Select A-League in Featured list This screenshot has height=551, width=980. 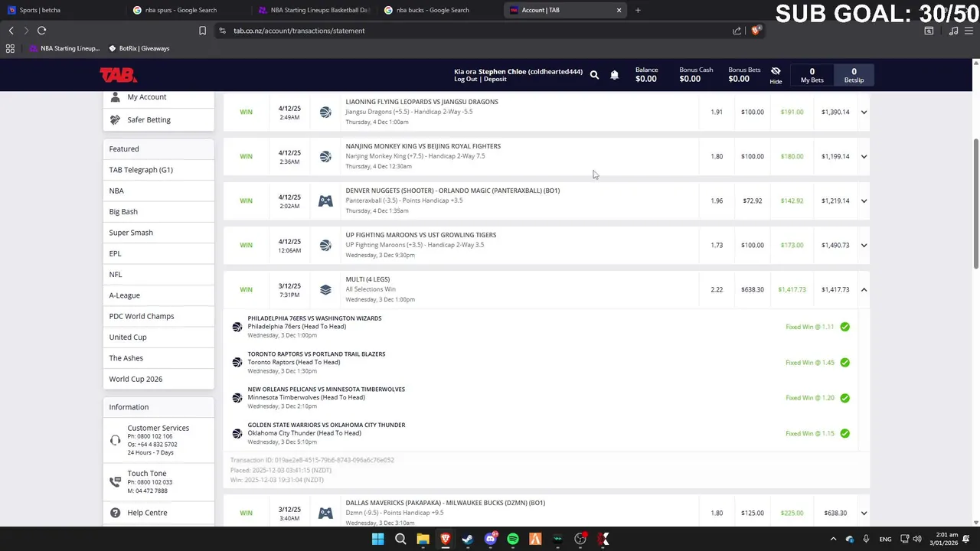pyautogui.click(x=124, y=295)
